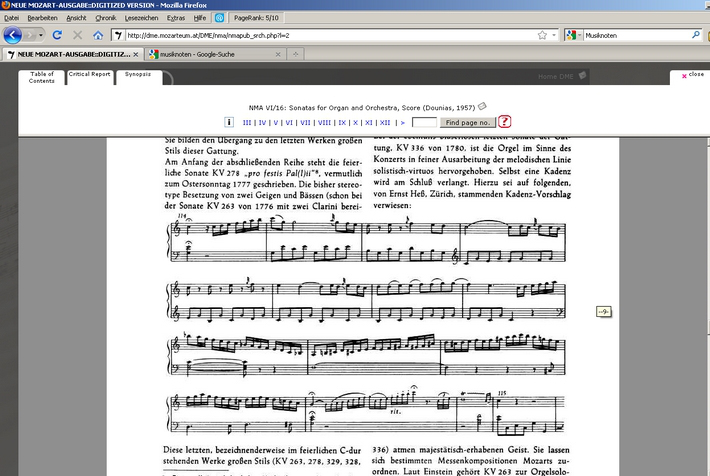Go to page V link
Screen dimensions: 710x476
275,122
